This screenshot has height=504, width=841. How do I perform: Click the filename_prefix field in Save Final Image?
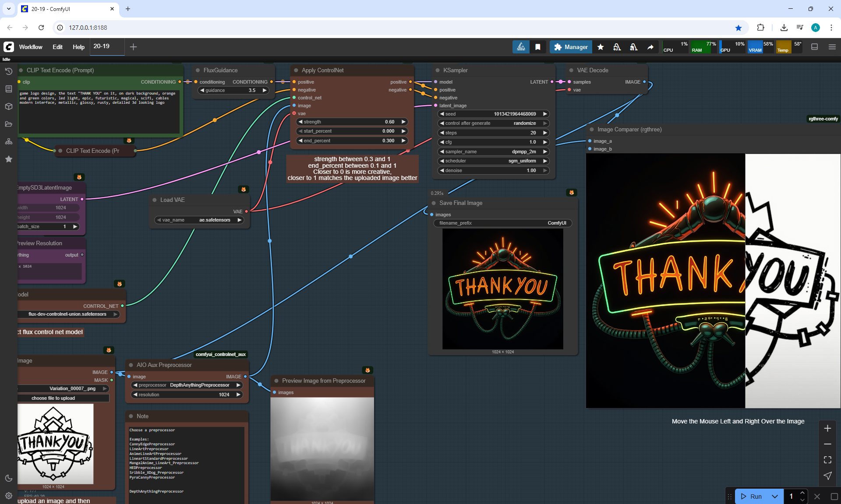click(x=502, y=223)
